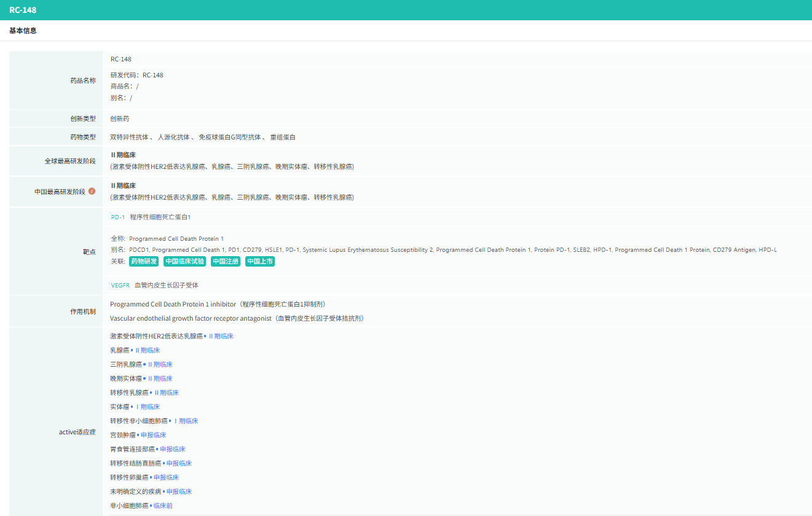Open II期临床 link for 转移性乳腺癌
The height and width of the screenshot is (516, 812).
tap(166, 393)
